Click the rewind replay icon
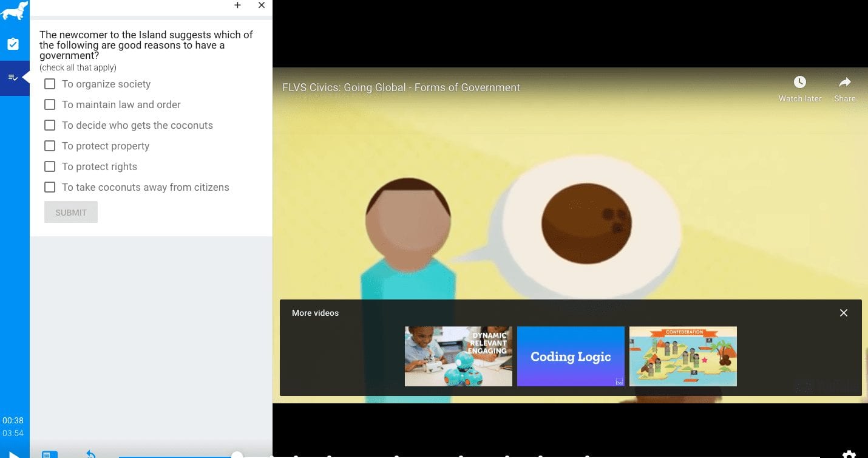This screenshot has width=868, height=458. pos(90,454)
